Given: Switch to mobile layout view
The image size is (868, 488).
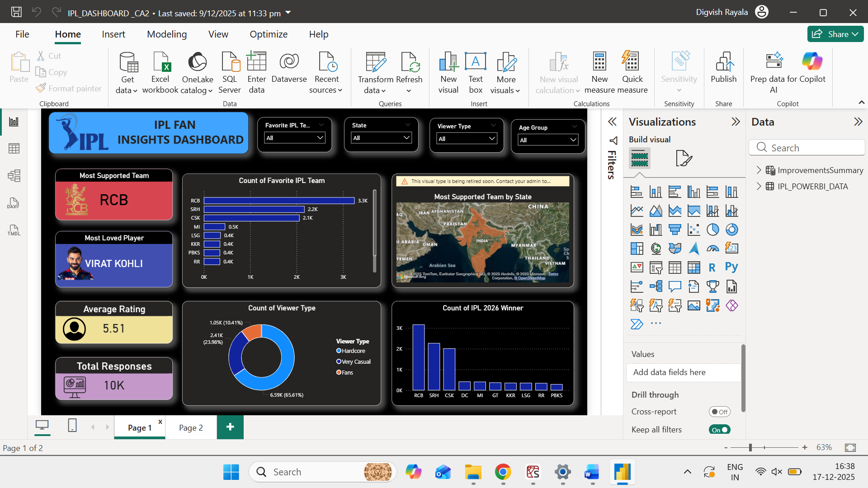Looking at the screenshot, I should [x=72, y=426].
